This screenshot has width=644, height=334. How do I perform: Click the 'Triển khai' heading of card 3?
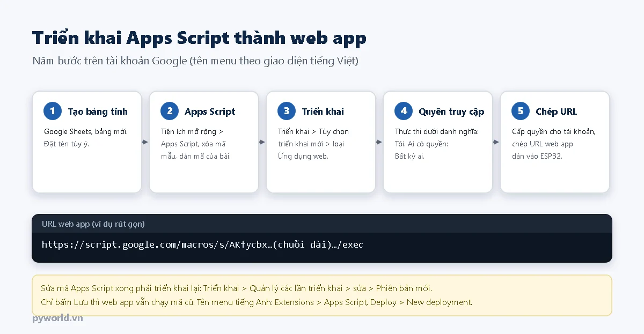(x=323, y=112)
